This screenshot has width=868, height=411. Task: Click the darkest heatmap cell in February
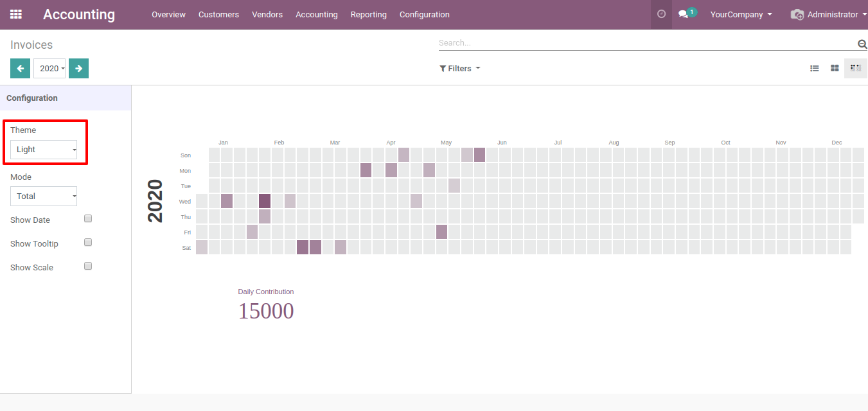click(265, 201)
